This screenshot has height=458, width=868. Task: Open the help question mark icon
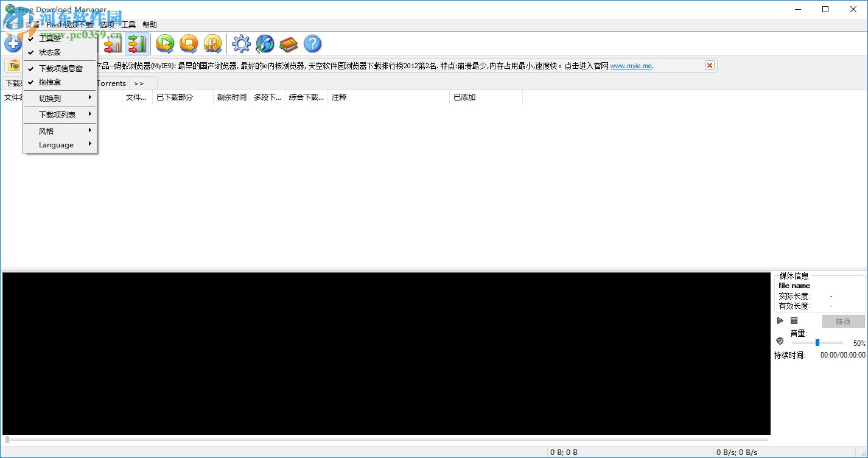pos(312,43)
